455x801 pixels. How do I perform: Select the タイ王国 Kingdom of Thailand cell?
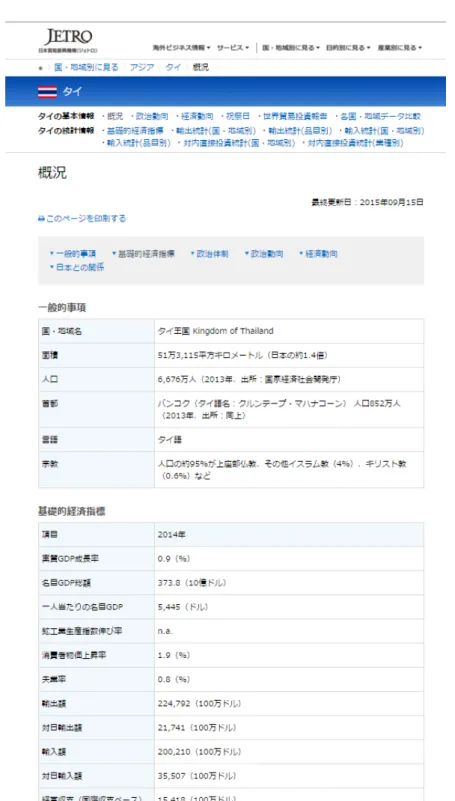(289, 331)
